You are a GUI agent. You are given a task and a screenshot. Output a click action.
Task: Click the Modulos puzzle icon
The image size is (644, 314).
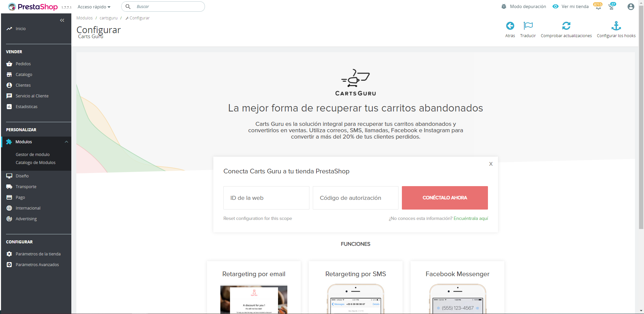point(9,142)
